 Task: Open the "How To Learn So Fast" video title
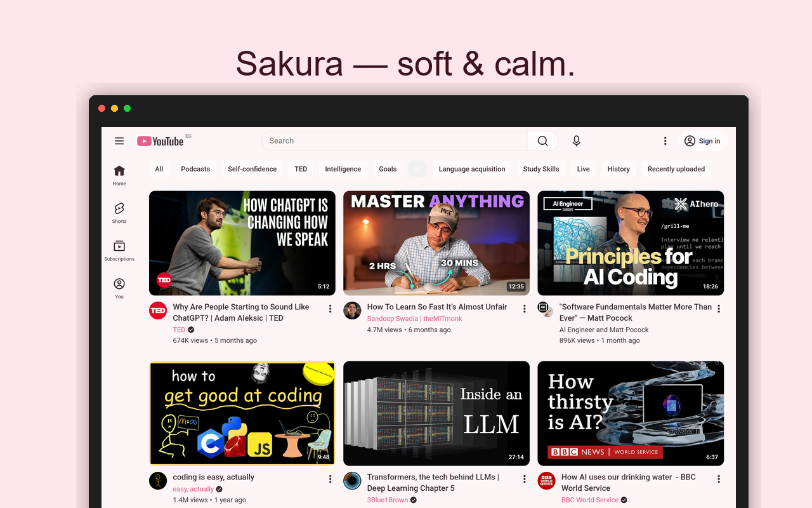pyautogui.click(x=437, y=307)
